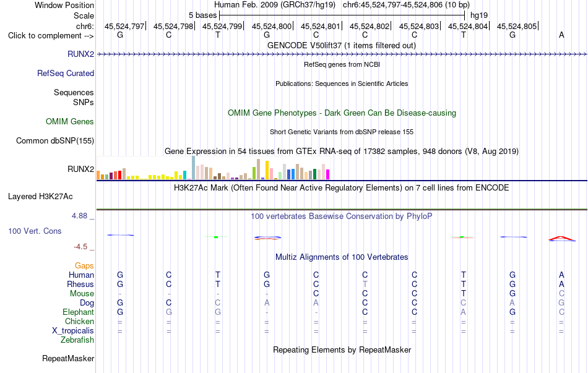Click the OMIM Genes track label
Image resolution: width=588 pixels, height=373 pixels.
point(70,121)
